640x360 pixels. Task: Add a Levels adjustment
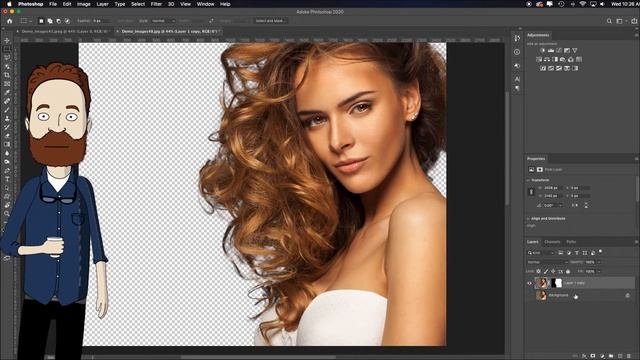click(x=551, y=51)
